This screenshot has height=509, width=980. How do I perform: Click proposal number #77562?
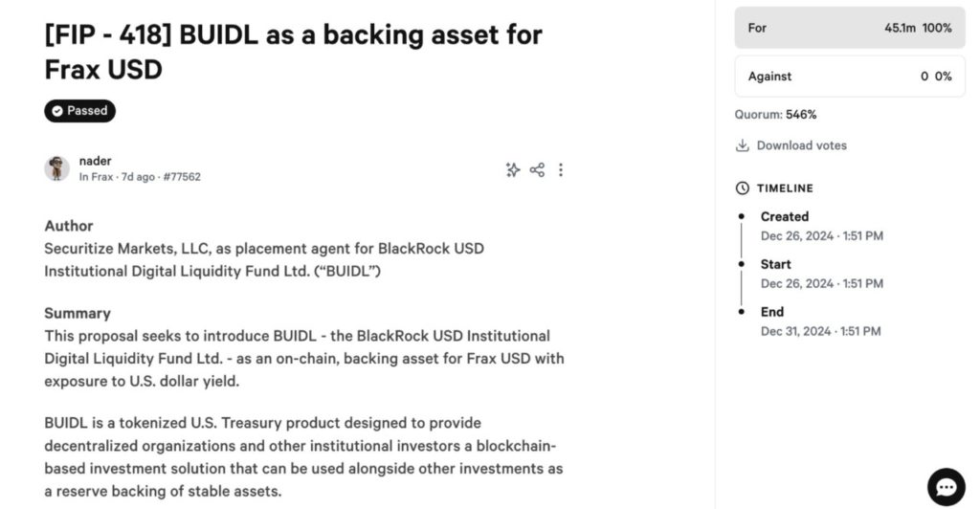(181, 177)
